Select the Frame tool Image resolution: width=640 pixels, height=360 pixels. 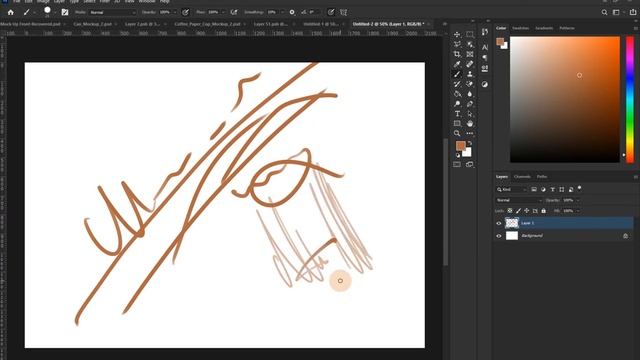click(470, 54)
